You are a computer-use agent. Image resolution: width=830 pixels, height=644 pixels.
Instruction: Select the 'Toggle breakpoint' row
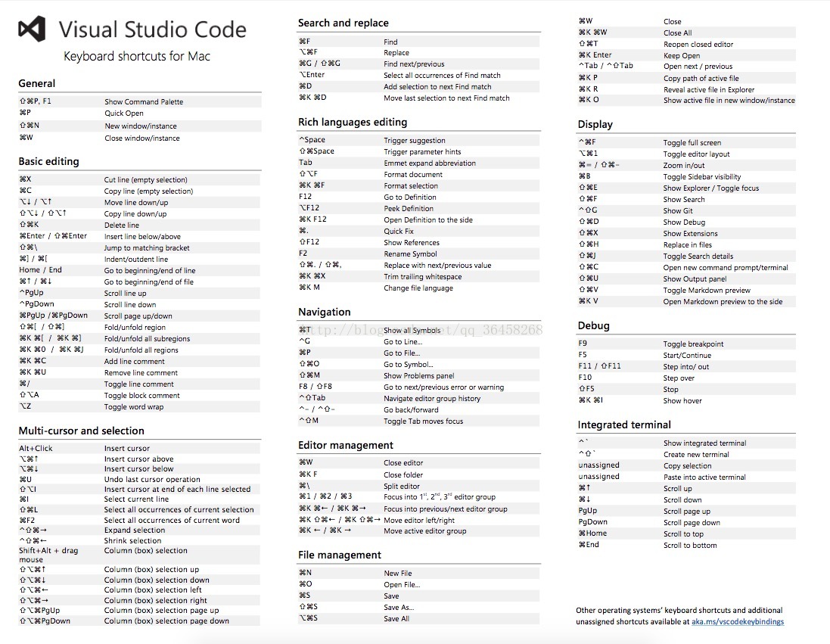coord(686,344)
